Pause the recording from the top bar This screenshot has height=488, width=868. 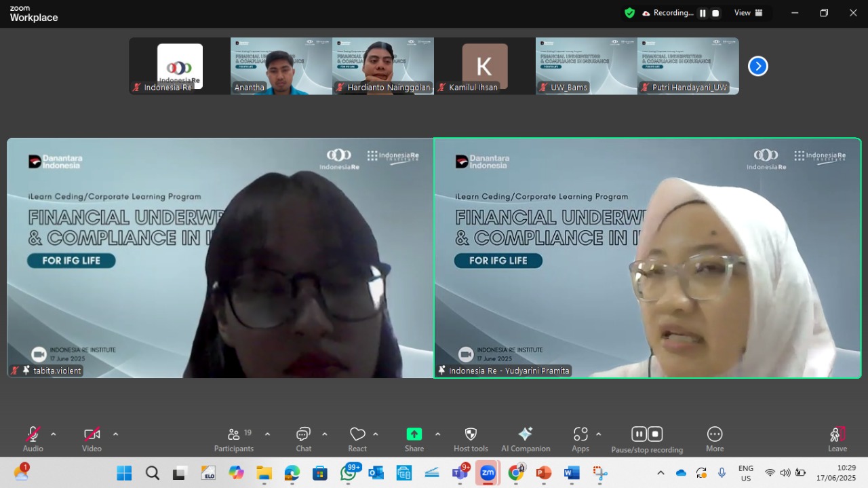click(x=703, y=13)
